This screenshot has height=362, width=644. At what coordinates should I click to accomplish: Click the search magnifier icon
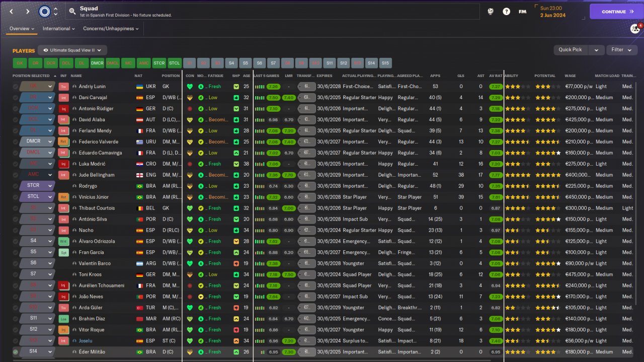(x=72, y=11)
